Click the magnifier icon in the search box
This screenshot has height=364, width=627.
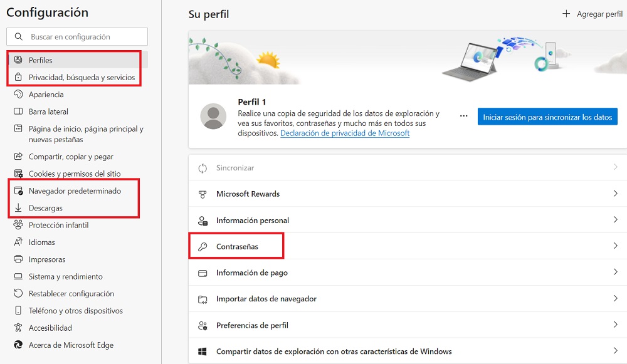18,36
